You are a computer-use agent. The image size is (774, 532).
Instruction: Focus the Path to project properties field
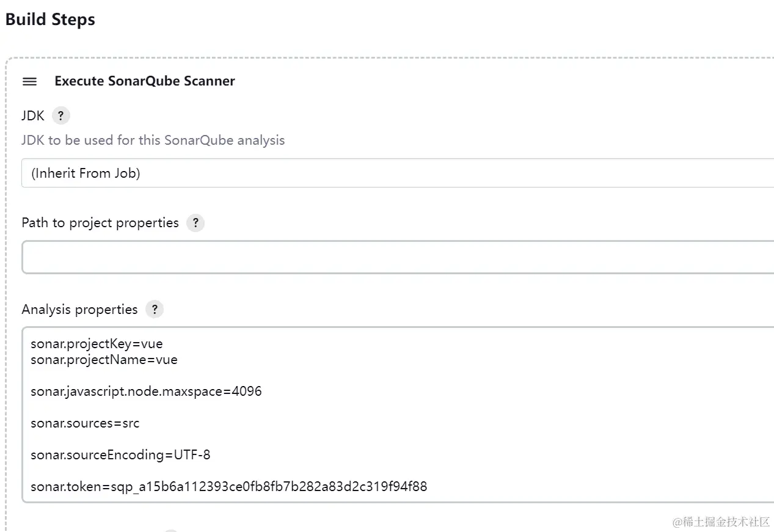coord(397,257)
